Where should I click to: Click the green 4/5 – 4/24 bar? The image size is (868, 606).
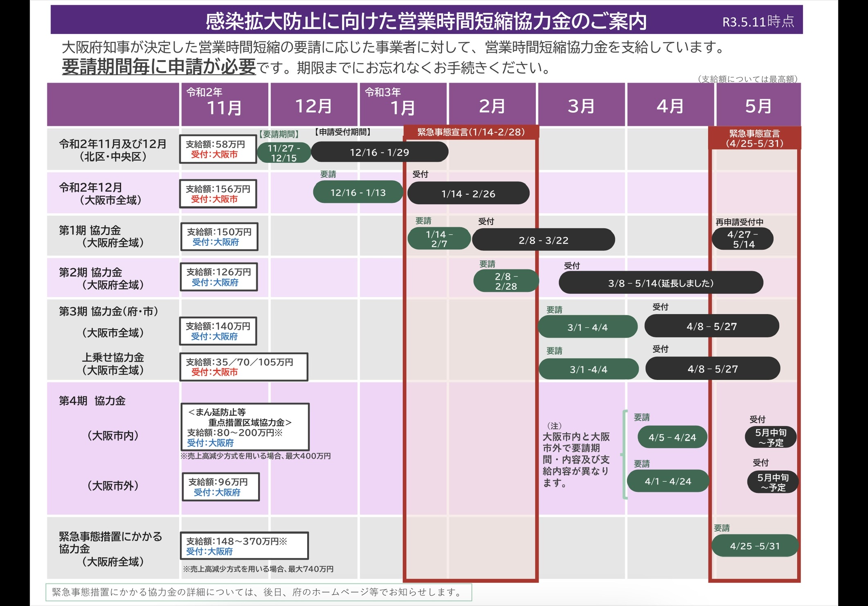672,437
